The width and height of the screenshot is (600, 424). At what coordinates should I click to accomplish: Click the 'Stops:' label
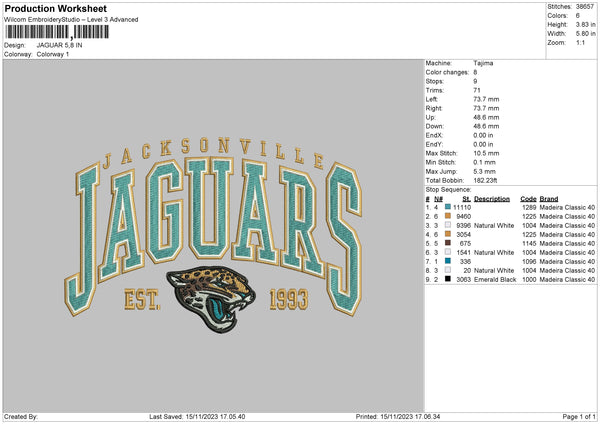click(x=435, y=81)
